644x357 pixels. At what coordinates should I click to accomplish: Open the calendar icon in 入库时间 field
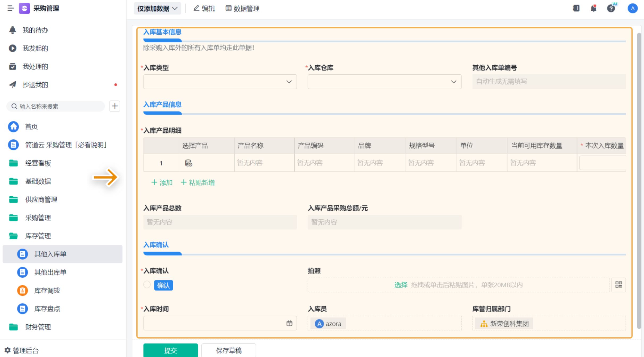tap(289, 323)
